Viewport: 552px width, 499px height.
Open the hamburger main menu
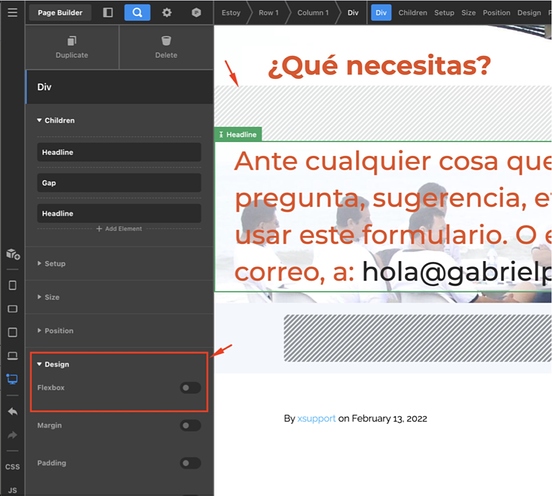[12, 13]
